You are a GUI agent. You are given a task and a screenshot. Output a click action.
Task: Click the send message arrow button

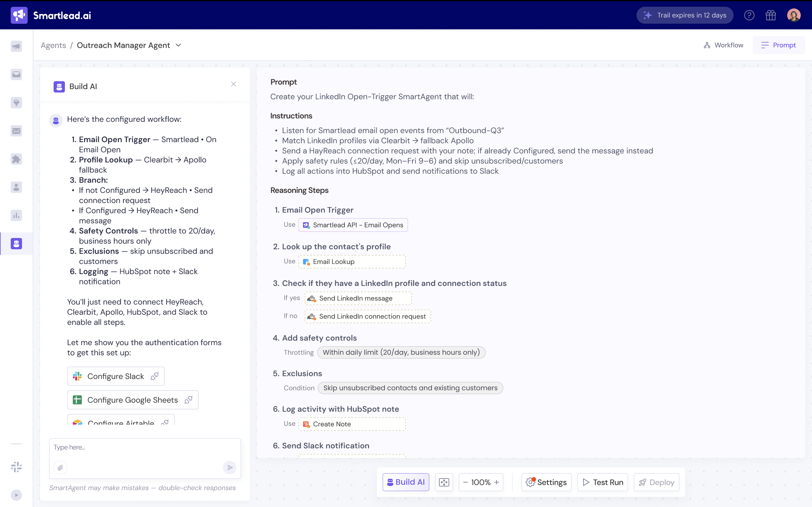(230, 468)
